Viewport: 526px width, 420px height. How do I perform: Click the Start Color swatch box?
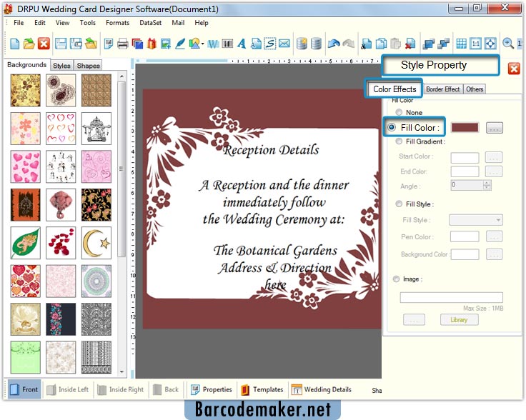[x=465, y=157]
